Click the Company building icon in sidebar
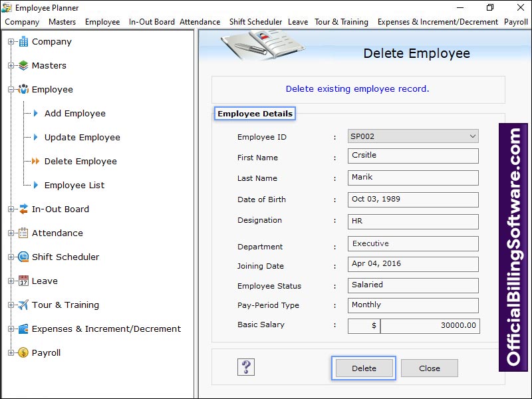 tap(23, 42)
